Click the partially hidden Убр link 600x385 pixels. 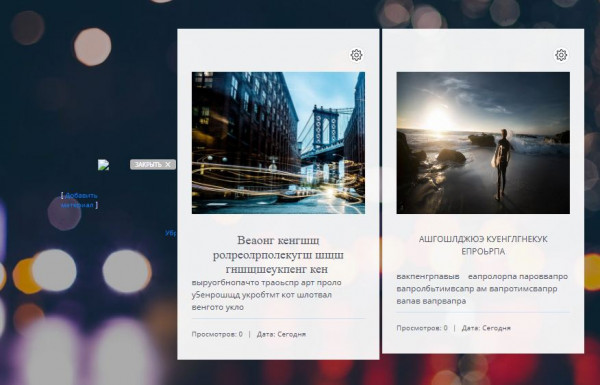click(171, 233)
